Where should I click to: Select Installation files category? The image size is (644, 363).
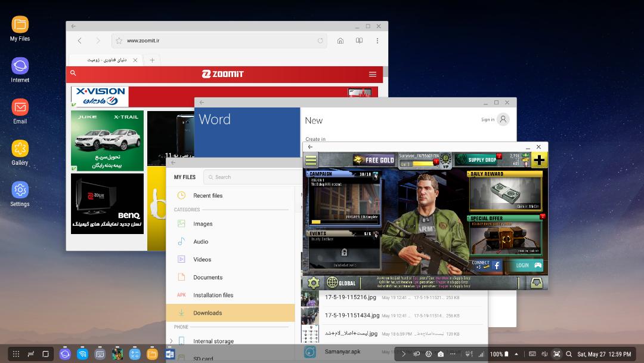click(230, 295)
